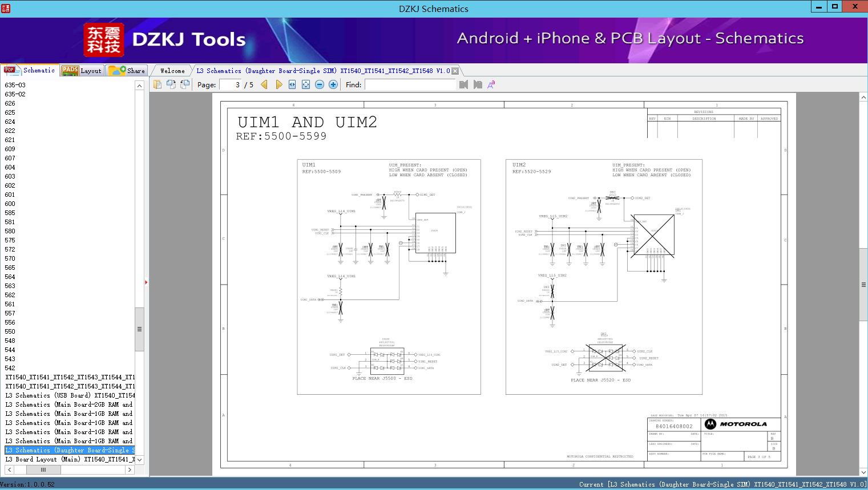Click inside the Find search box
Image resolution: width=868 pixels, height=490 pixels.
410,84
